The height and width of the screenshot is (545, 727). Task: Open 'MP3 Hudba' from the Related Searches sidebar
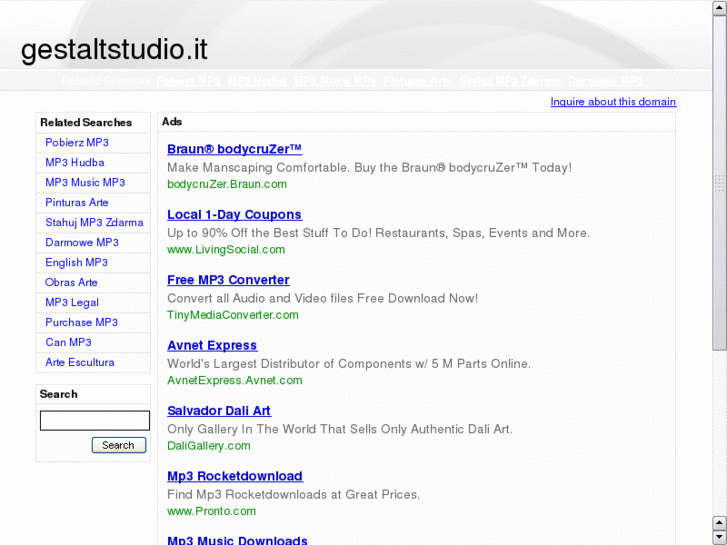coord(75,163)
